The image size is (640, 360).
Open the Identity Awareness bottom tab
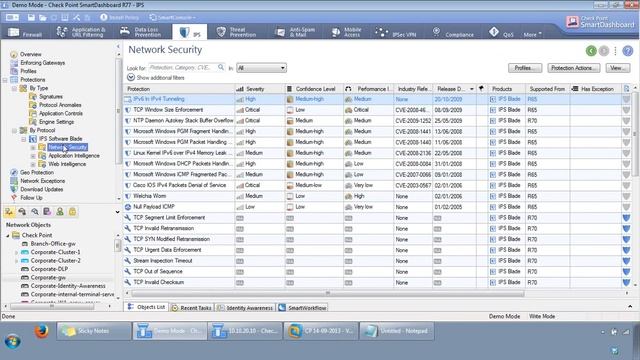pyautogui.click(x=245, y=308)
